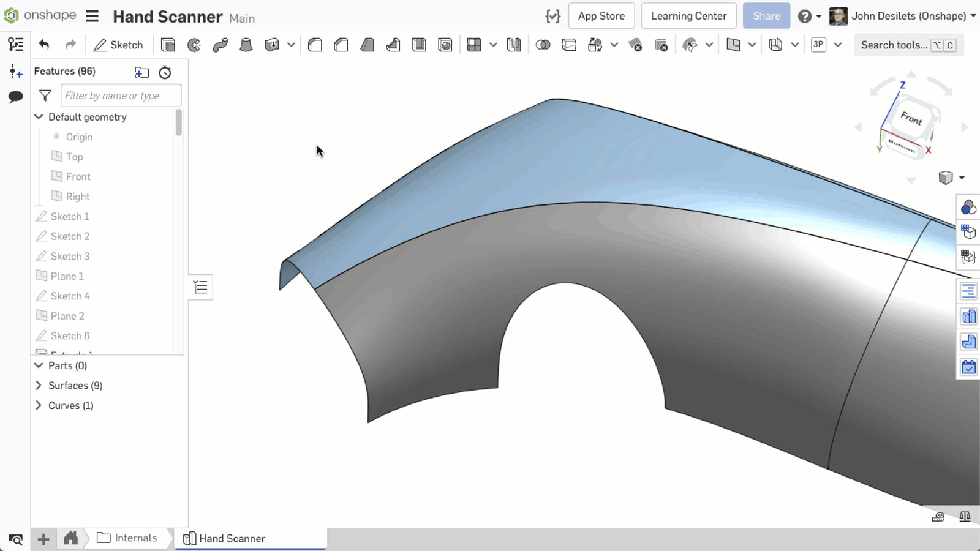
Task: Click the Boolean tool icon
Action: click(x=543, y=45)
